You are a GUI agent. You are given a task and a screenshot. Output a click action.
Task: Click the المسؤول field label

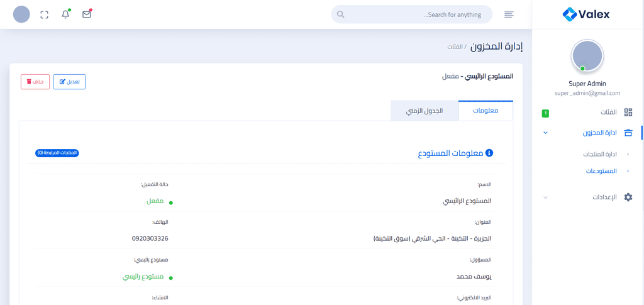[x=480, y=260]
